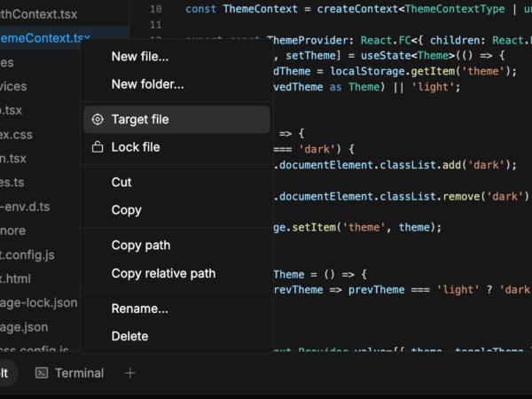Choose New folder... from the context menu
The height and width of the screenshot is (399, 532).
point(176,84)
